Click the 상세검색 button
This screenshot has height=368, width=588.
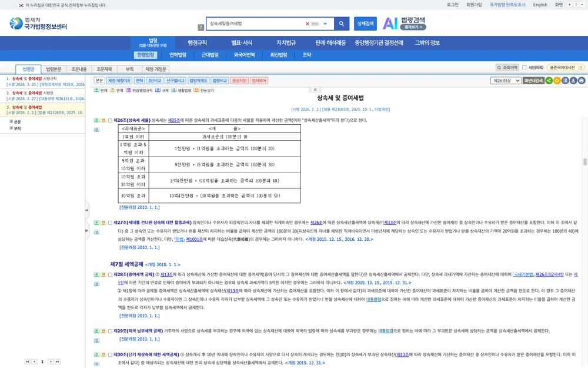tap(365, 24)
